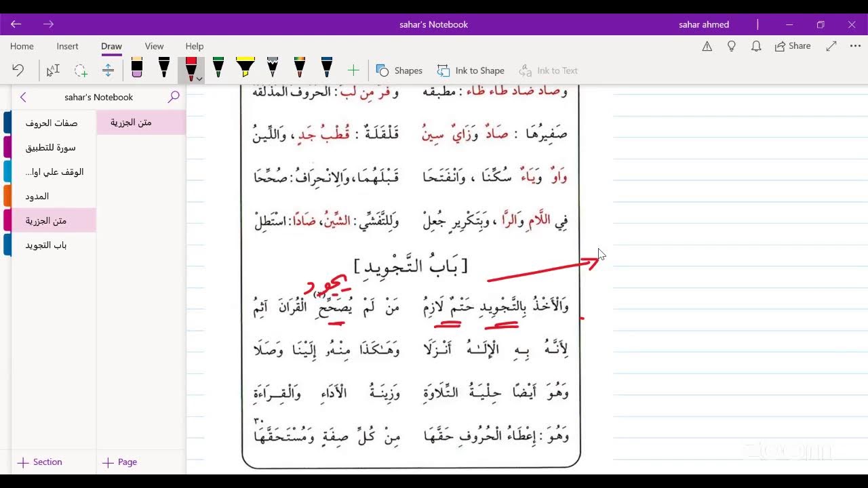Enter full screen mode with diagonal arrows
Image resolution: width=868 pixels, height=488 pixels.
coord(831,46)
